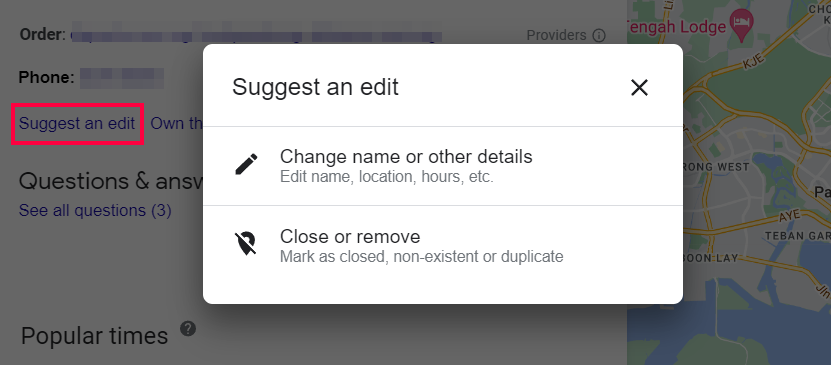Click the crossed-out location pin icon
This screenshot has width=831, height=365.
pos(246,244)
